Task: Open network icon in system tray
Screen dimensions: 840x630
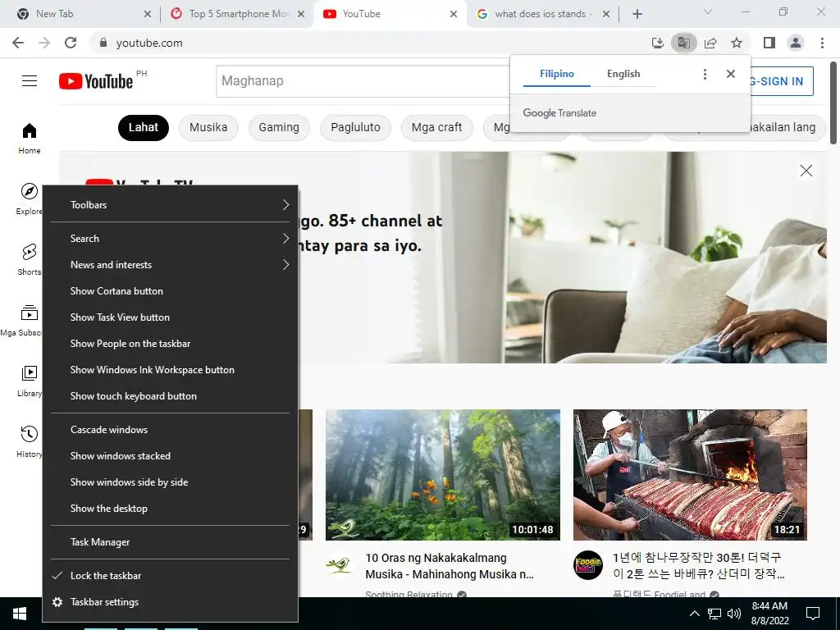Action: tap(714, 614)
